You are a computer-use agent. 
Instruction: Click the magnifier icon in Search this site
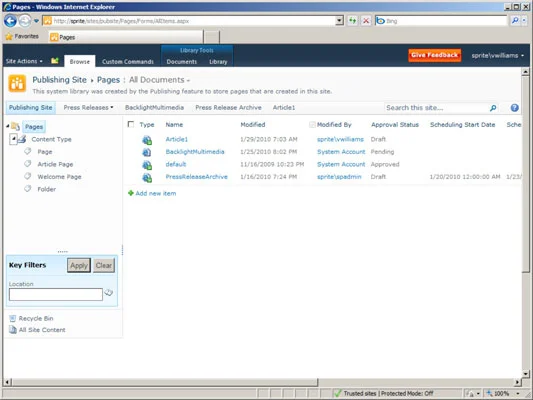(493, 108)
